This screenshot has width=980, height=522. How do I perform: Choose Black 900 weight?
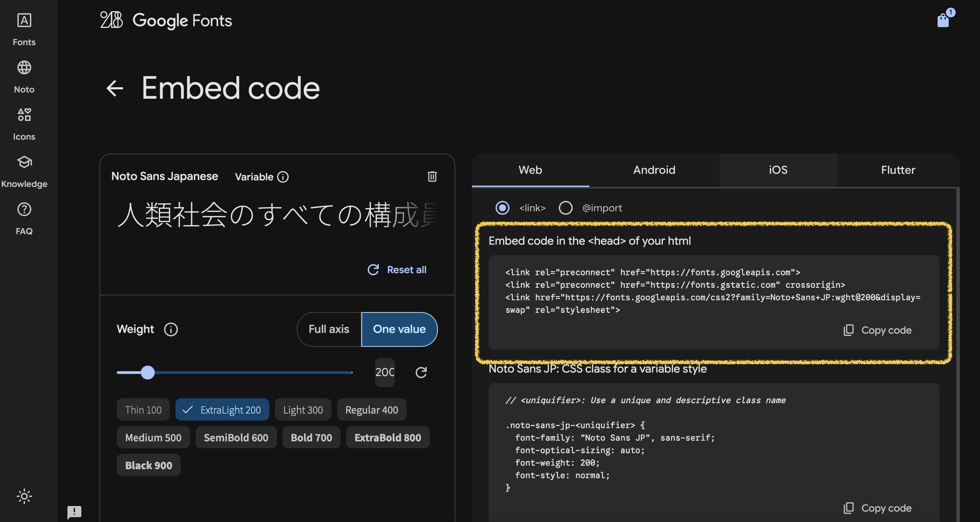click(148, 465)
